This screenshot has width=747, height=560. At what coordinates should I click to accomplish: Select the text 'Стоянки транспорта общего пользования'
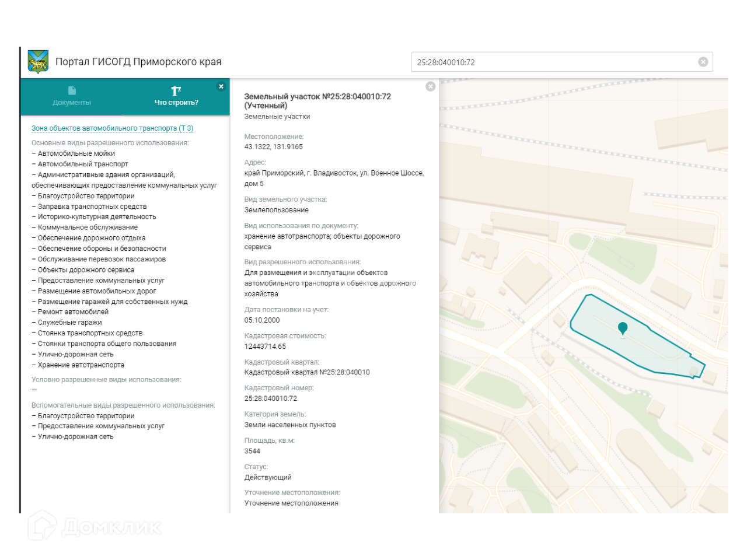pyautogui.click(x=107, y=344)
